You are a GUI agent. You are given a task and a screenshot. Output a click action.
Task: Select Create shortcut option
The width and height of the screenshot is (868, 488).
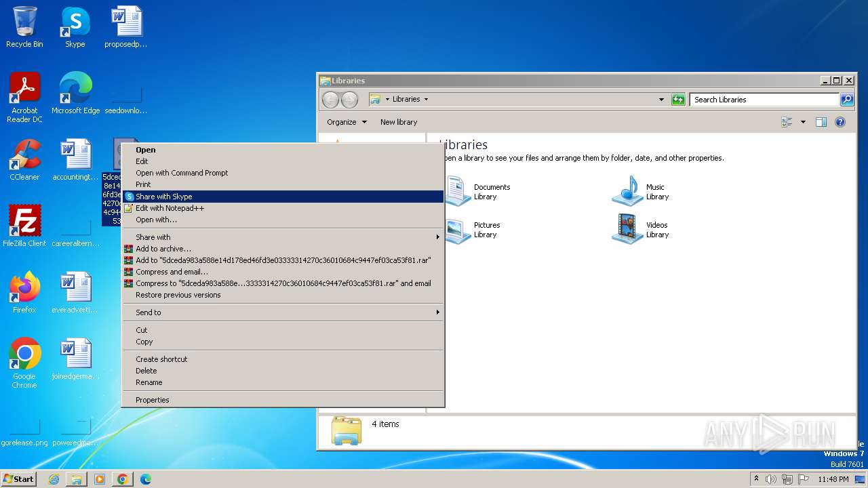tap(282, 359)
